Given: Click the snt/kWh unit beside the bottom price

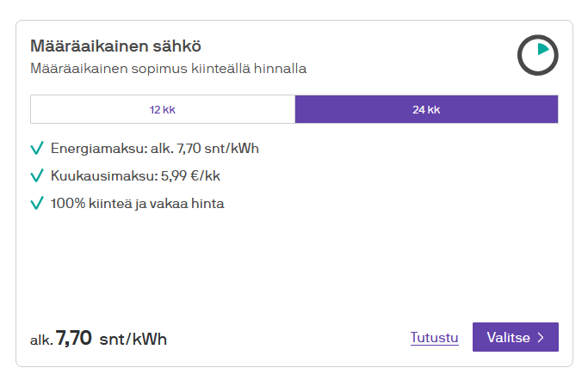Looking at the screenshot, I should pos(133,339).
